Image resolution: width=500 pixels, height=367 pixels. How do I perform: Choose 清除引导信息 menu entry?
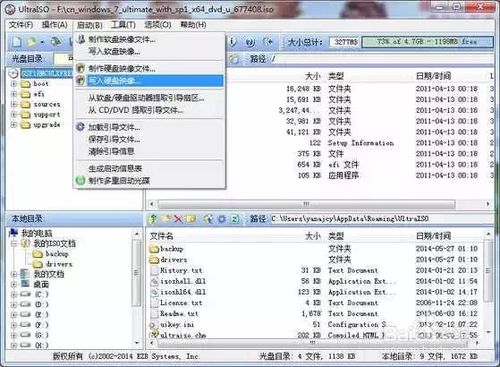pyautogui.click(x=149, y=151)
